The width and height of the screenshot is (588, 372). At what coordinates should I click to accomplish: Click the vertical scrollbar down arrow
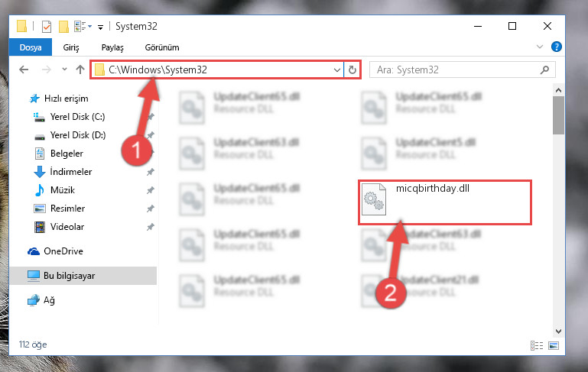[558, 332]
